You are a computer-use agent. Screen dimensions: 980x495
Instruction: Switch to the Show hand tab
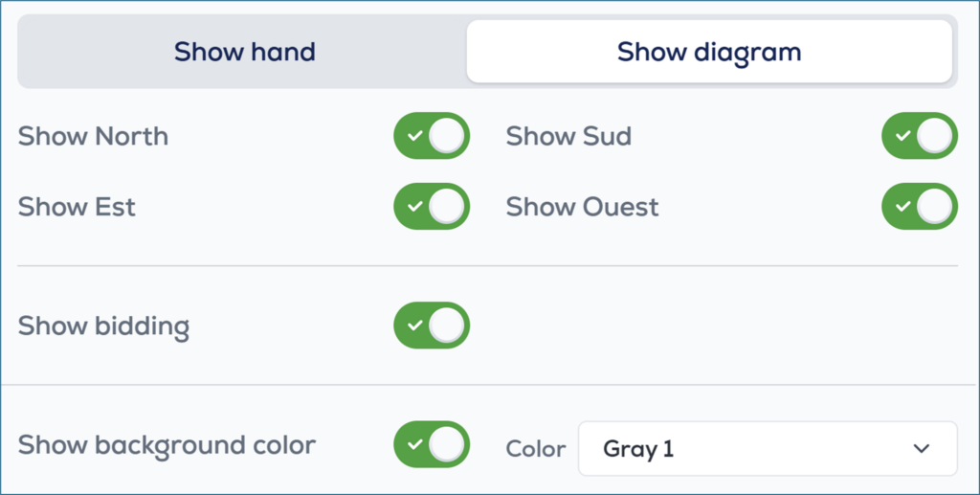tap(244, 52)
